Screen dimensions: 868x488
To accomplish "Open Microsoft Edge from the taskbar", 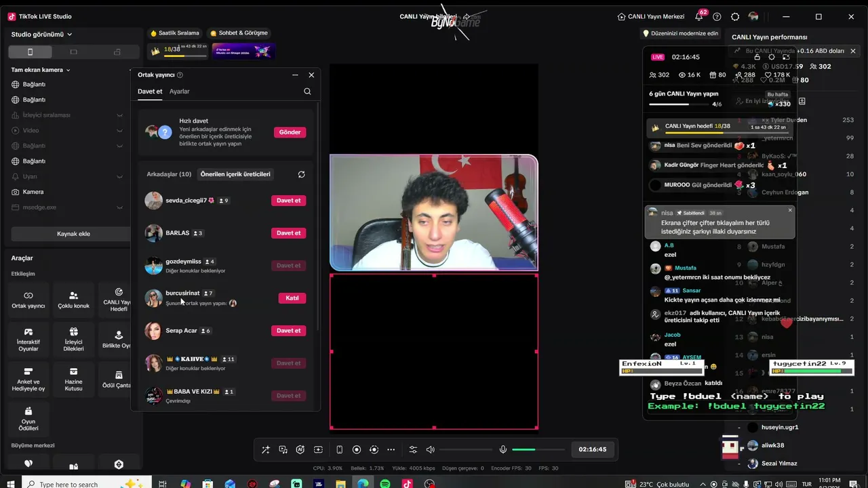I will pos(363,484).
